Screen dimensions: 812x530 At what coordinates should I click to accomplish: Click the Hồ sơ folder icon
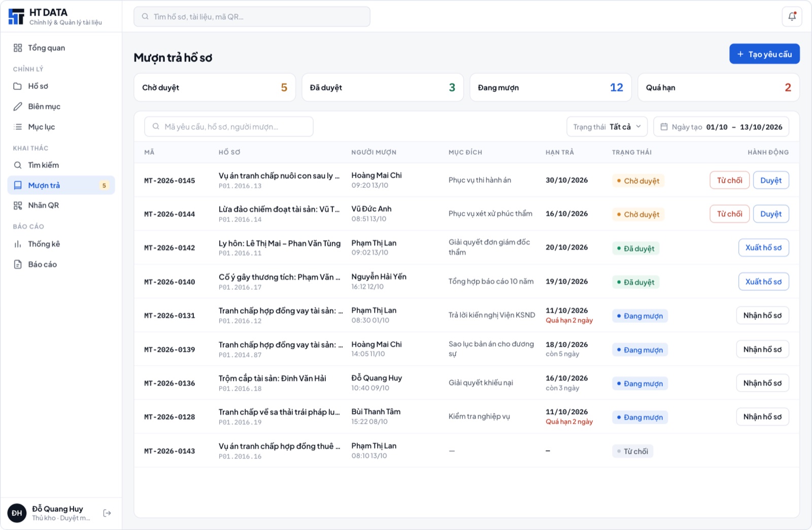tap(18, 86)
